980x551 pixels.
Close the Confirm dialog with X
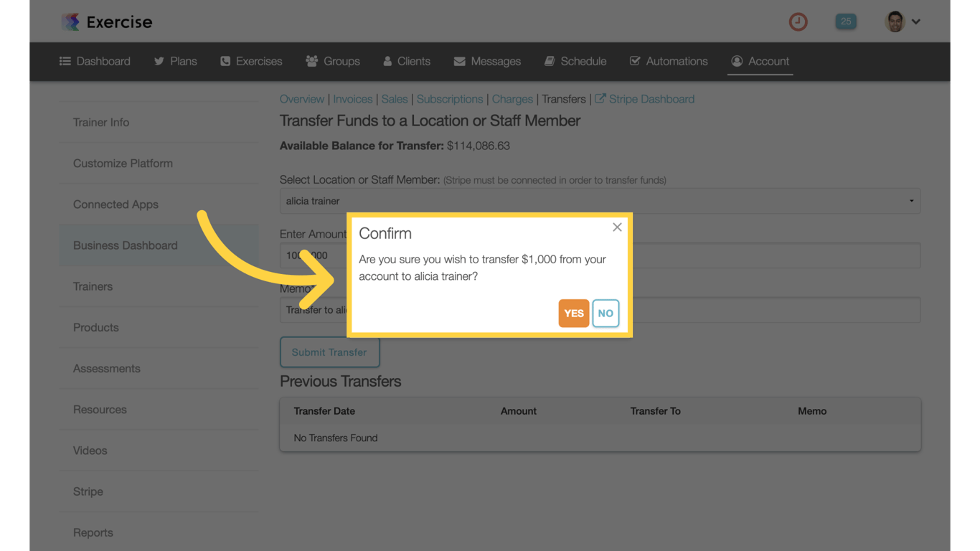617,227
